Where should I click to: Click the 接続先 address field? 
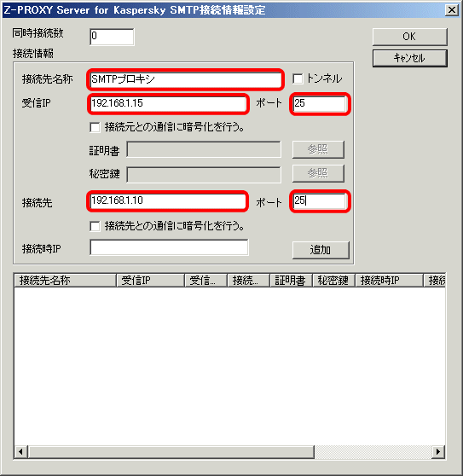coord(168,201)
